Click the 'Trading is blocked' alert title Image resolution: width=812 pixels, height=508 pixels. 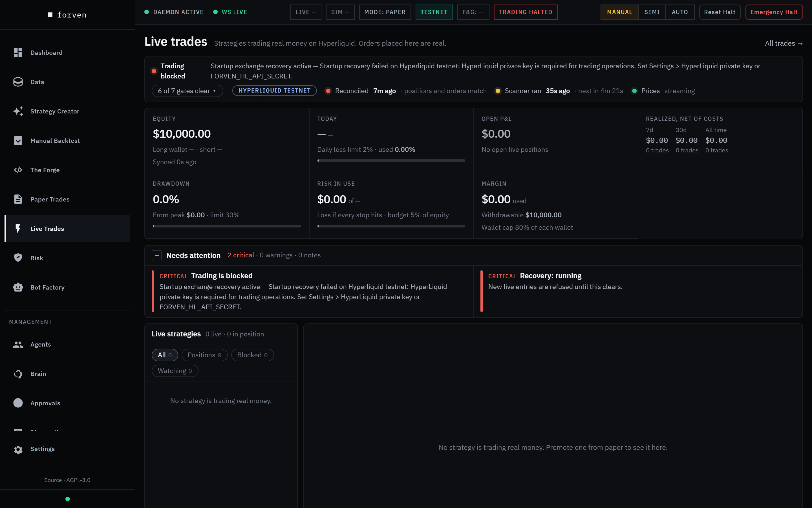[x=222, y=276]
